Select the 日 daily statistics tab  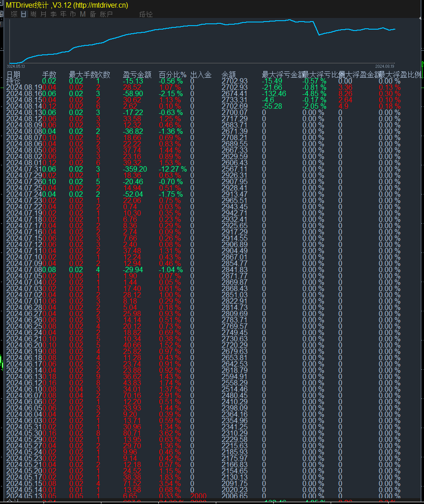tap(24, 14)
